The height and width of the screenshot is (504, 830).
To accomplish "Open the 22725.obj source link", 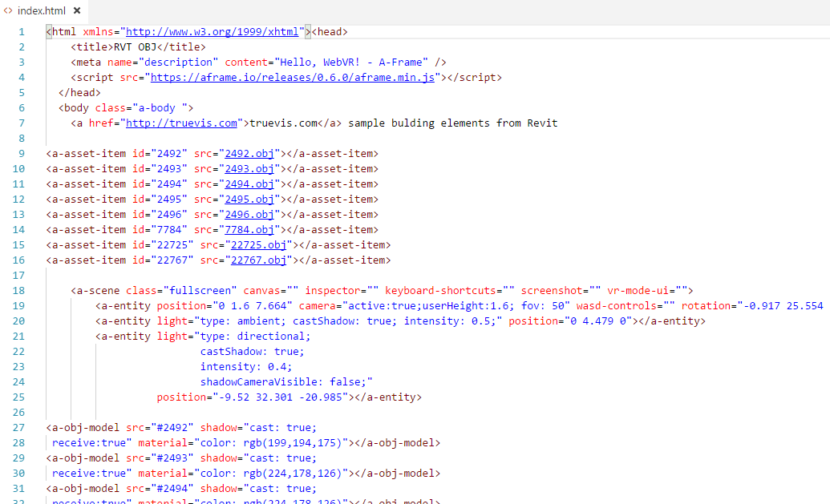I will [x=258, y=245].
